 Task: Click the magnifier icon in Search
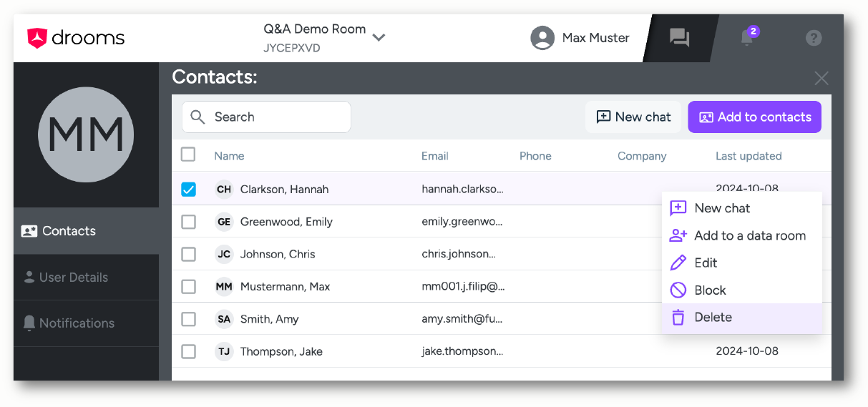[198, 117]
